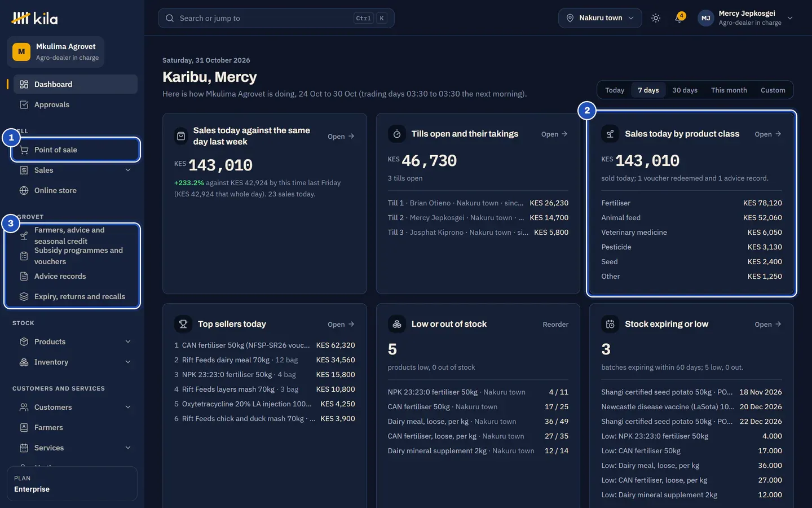Click the Fertiliser KES 78,120 row
Image resolution: width=812 pixels, height=508 pixels.
click(691, 203)
